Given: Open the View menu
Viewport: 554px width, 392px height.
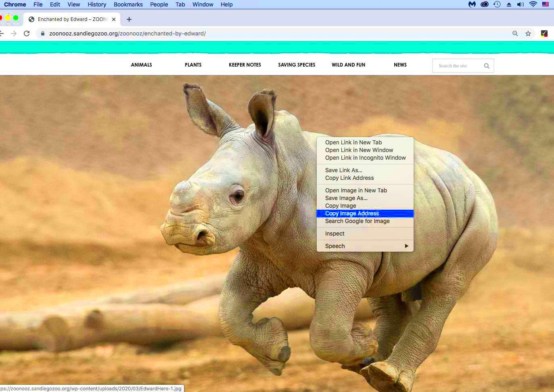Looking at the screenshot, I should click(73, 4).
